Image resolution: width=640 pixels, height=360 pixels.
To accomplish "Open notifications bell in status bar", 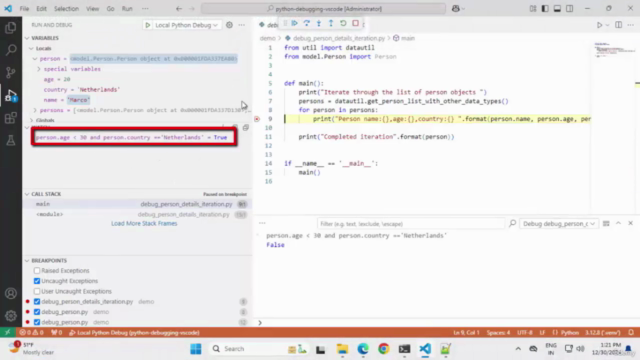I will (x=631, y=332).
